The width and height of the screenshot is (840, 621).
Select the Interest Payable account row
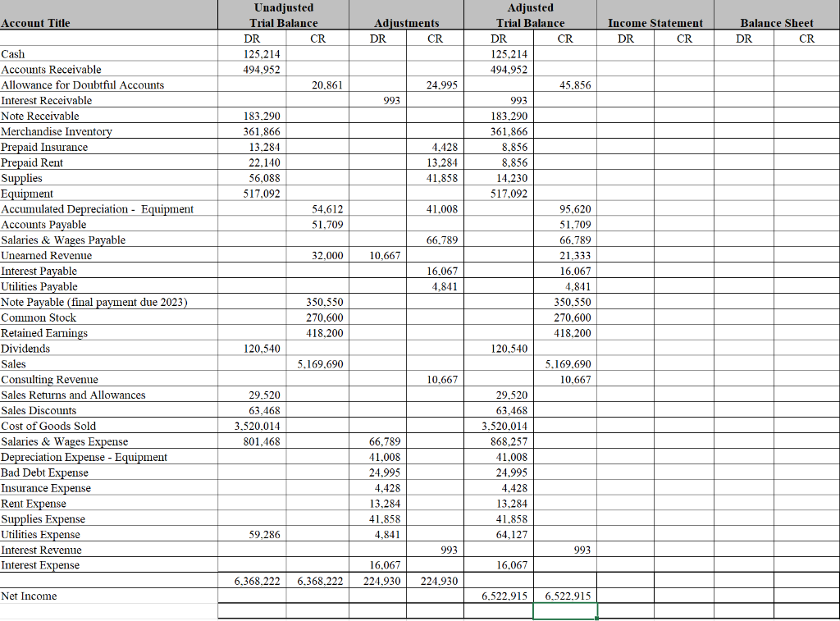click(x=37, y=271)
